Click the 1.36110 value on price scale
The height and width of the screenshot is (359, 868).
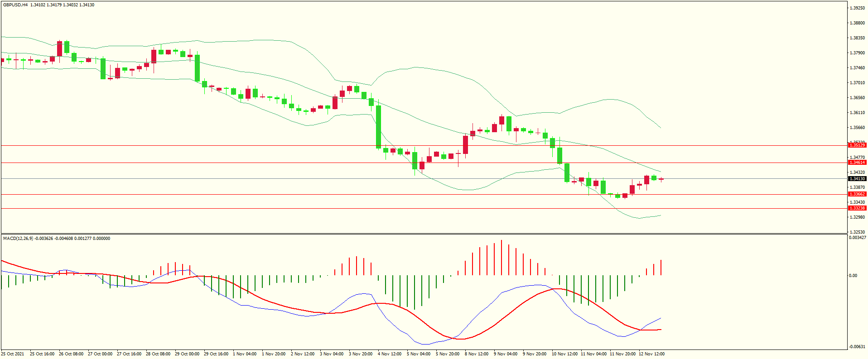tap(857, 113)
